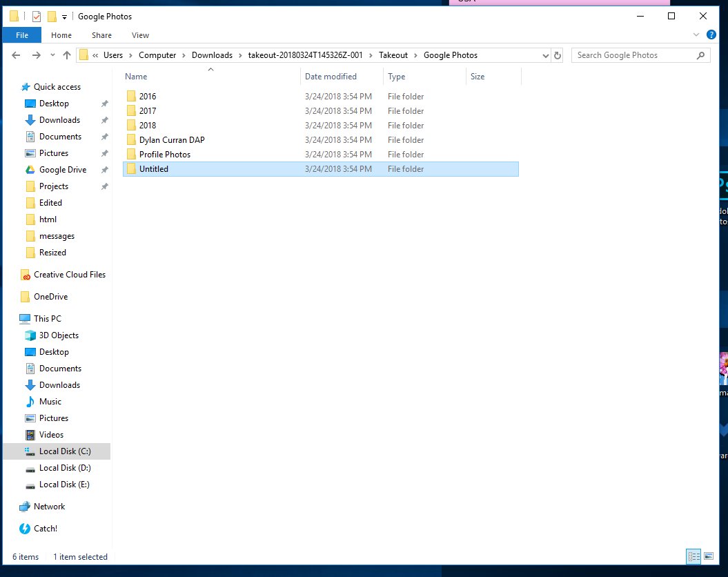Select the Profile Photos folder

pyautogui.click(x=320, y=155)
